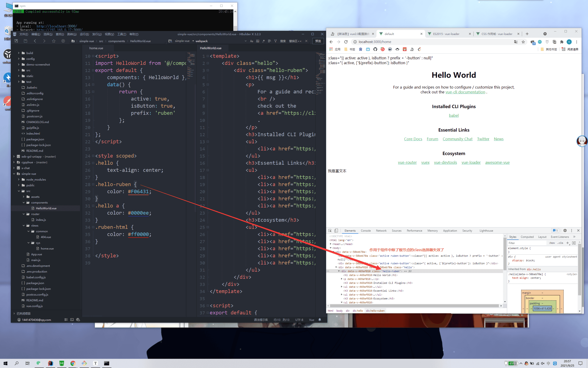Open the 工具(T) menu in HBuilder
The width and height of the screenshot is (588, 368).
click(121, 34)
